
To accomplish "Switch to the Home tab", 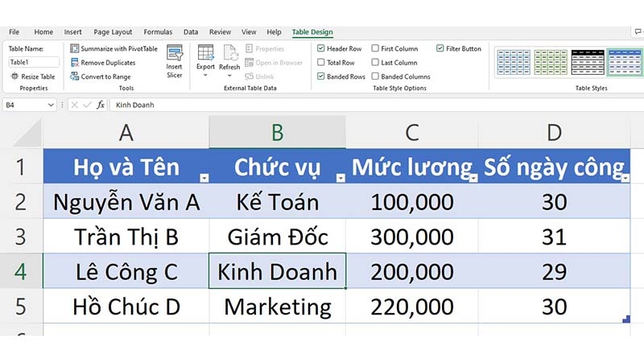I will tap(43, 32).
